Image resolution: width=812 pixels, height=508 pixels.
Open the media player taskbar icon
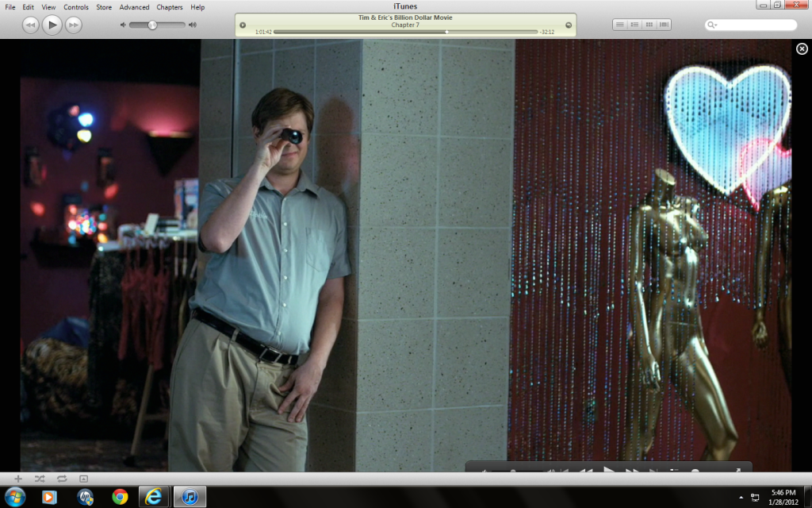48,497
